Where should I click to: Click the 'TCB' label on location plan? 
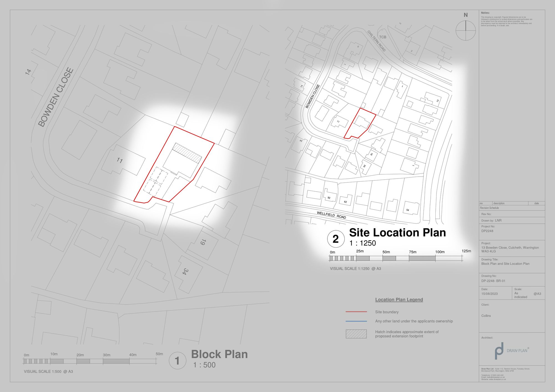383,37
